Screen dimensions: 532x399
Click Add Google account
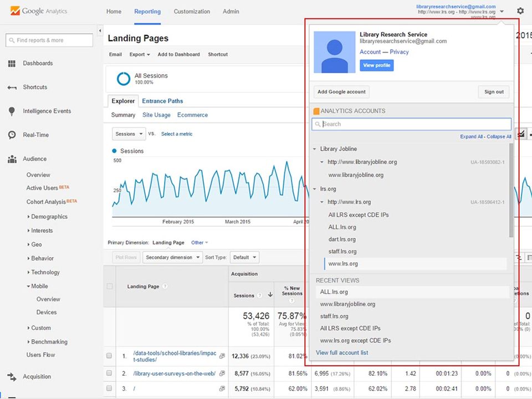tap(341, 92)
